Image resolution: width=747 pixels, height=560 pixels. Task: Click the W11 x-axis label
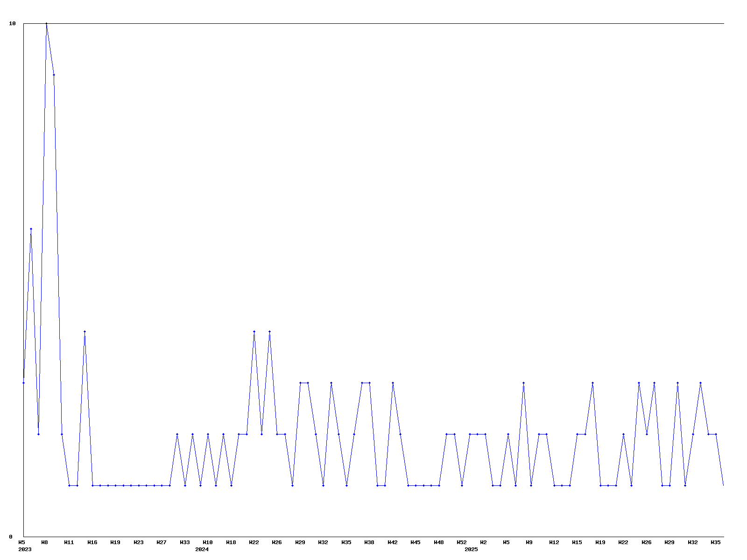pos(69,542)
